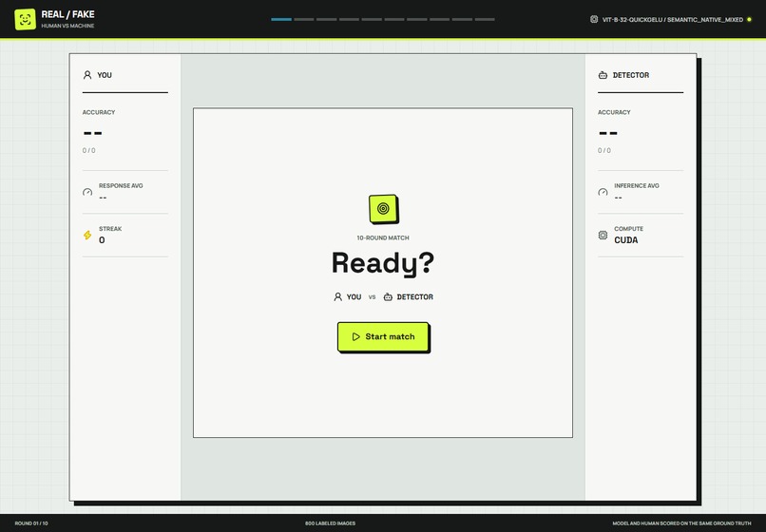Click the robot icon beside center DETECTOR

[x=388, y=297]
